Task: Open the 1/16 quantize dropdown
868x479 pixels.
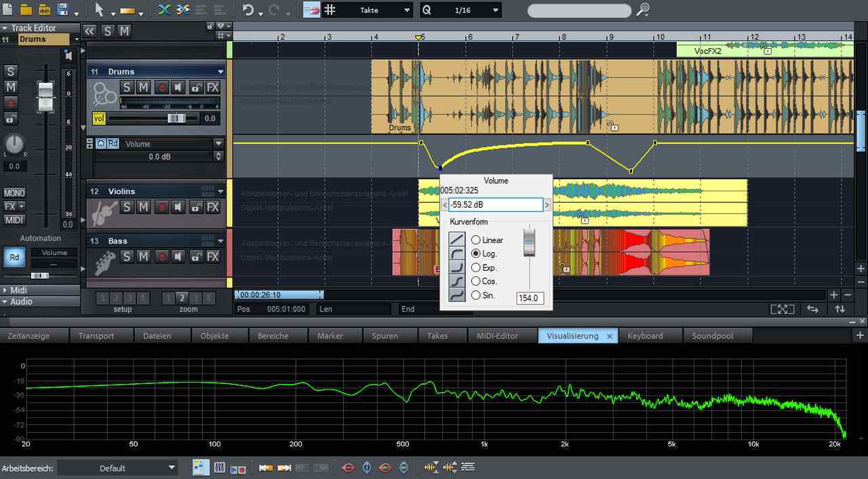Action: (496, 10)
